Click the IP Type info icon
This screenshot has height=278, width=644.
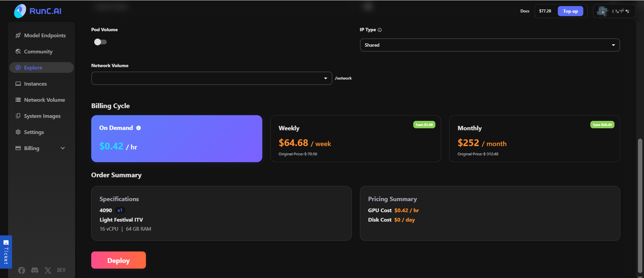coord(380,30)
